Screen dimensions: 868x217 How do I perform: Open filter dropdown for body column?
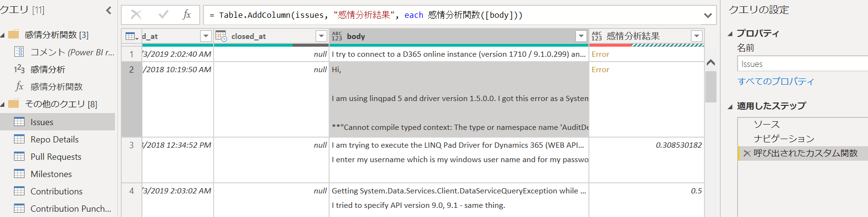coord(581,36)
